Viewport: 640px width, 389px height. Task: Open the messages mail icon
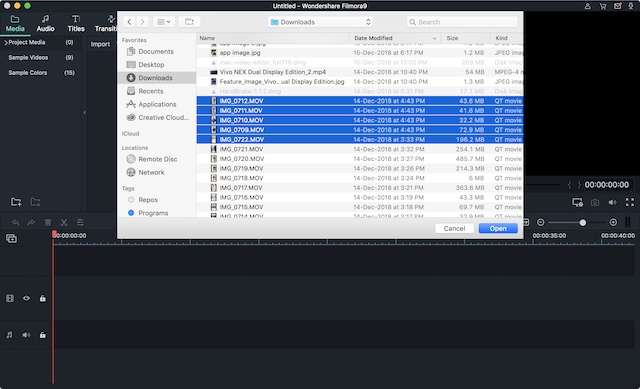click(x=617, y=6)
